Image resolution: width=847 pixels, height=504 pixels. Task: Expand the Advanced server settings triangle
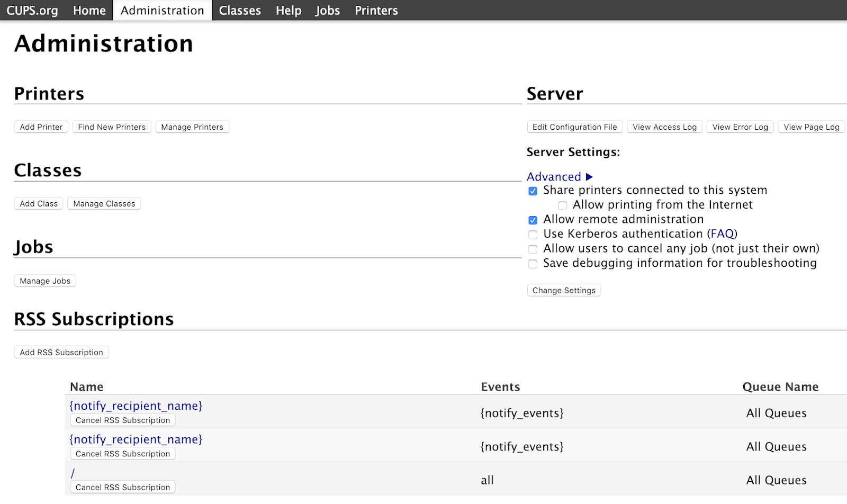pyautogui.click(x=589, y=177)
